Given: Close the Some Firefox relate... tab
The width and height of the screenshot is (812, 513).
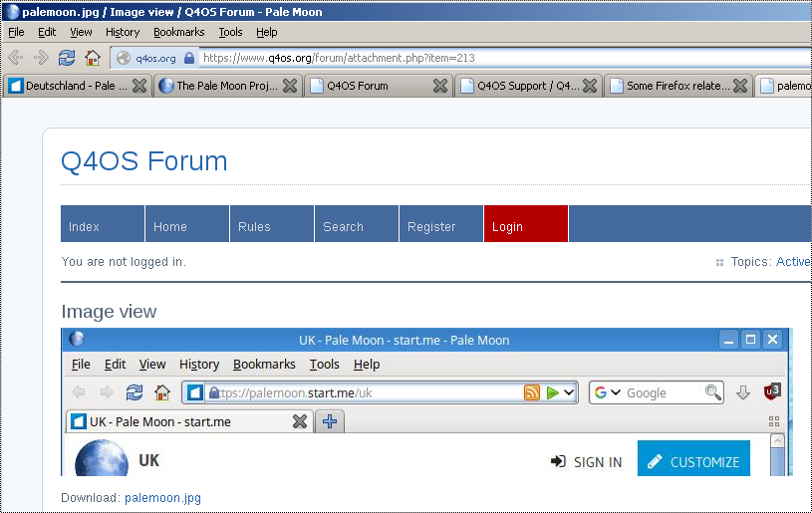Looking at the screenshot, I should [x=740, y=86].
